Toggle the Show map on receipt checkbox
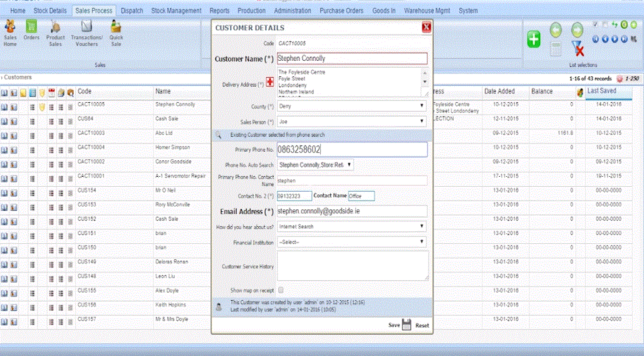Viewport: 644px width, 356px height. coord(281,290)
